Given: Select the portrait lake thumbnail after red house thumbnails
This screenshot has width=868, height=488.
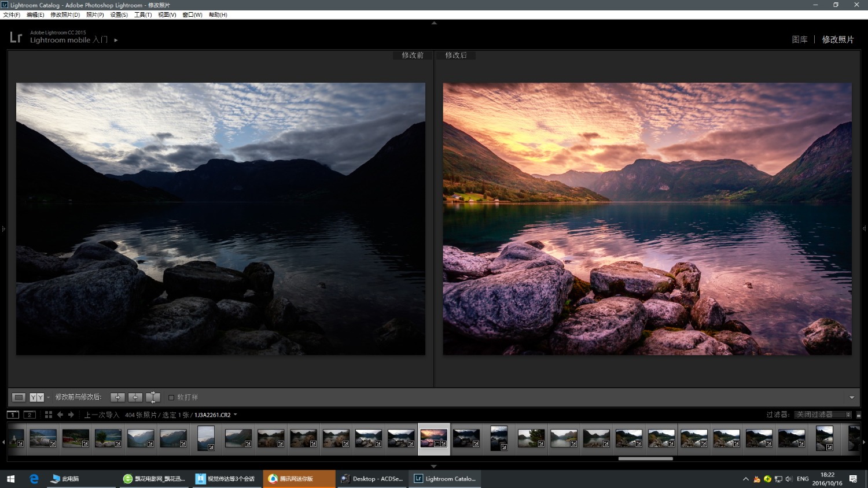Looking at the screenshot, I should point(206,438).
